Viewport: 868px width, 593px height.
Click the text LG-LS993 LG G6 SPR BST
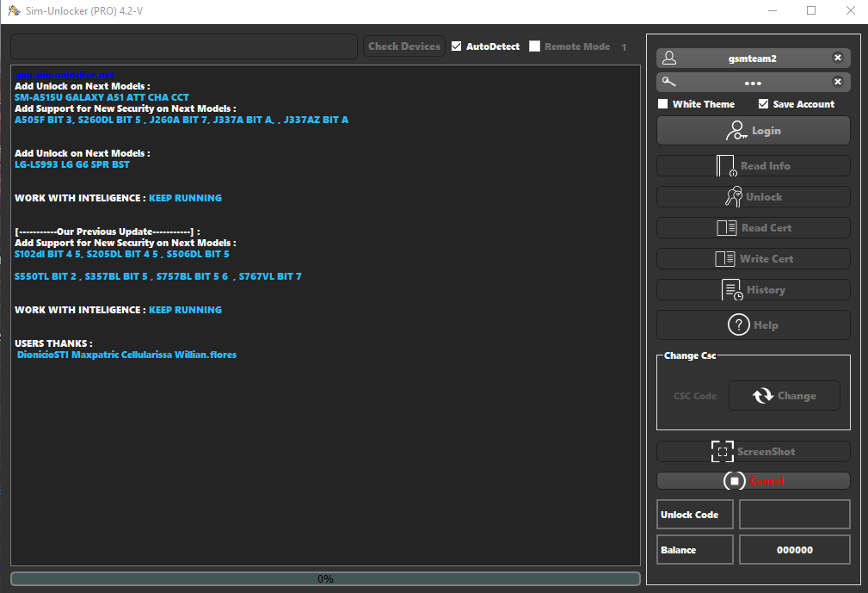[72, 164]
